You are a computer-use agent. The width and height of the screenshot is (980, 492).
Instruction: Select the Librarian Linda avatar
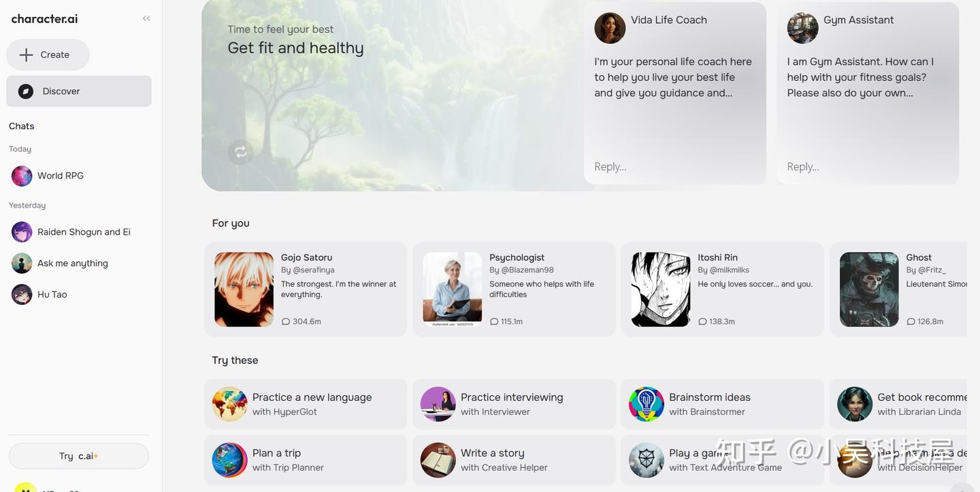pyautogui.click(x=854, y=404)
